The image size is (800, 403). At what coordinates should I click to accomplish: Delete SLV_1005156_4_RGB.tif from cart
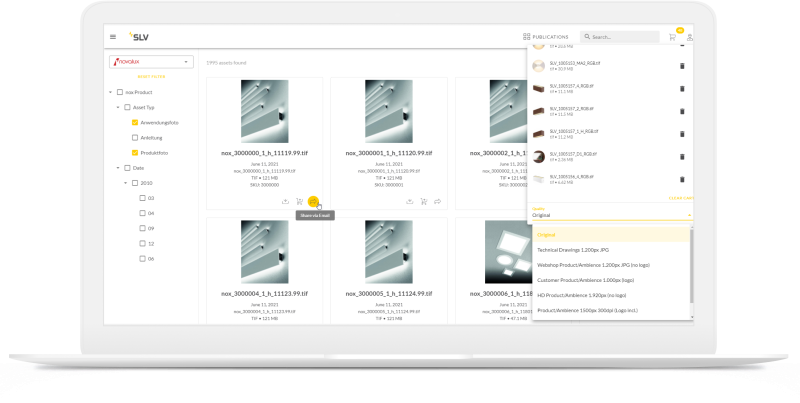(682, 179)
